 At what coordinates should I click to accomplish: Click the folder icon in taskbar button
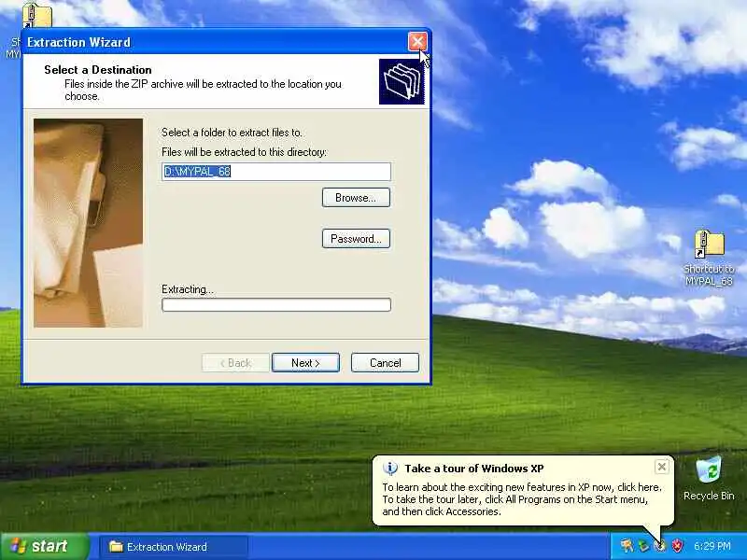(116, 547)
